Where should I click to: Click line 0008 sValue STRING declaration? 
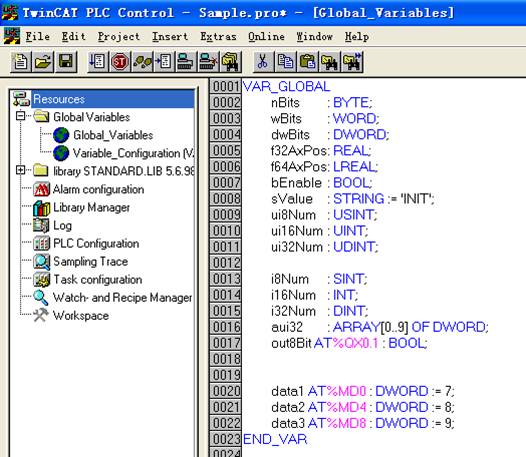pyautogui.click(x=353, y=199)
